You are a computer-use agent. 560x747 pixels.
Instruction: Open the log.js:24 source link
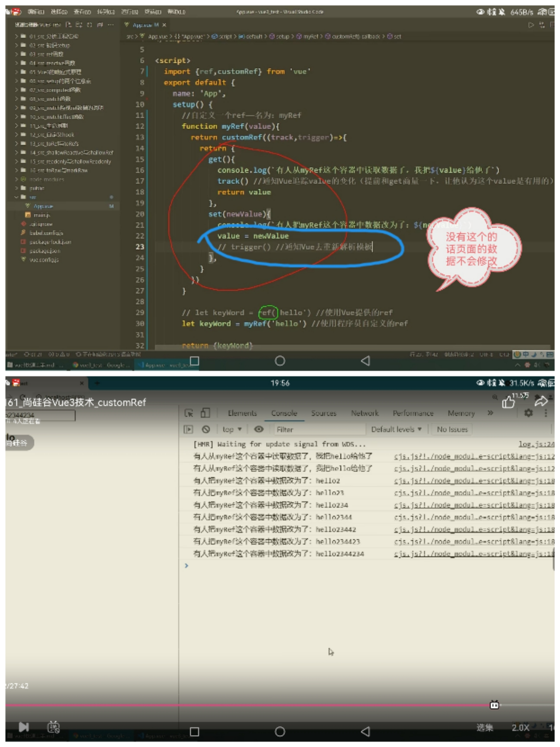pos(536,444)
